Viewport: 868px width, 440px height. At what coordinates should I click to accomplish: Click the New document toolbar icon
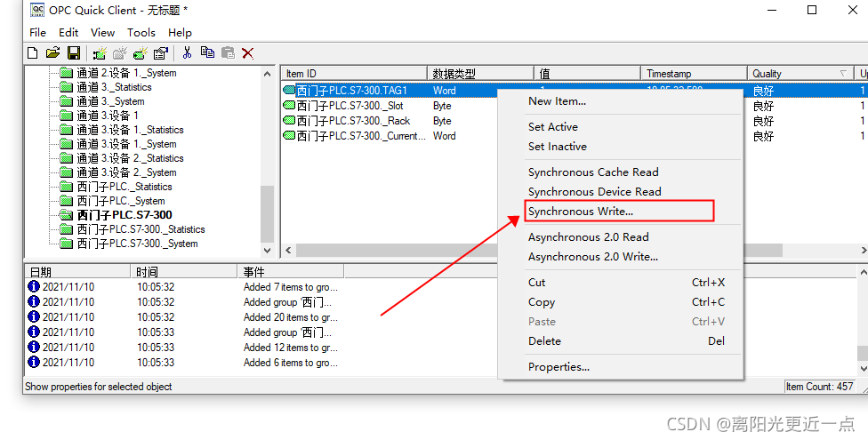point(33,53)
